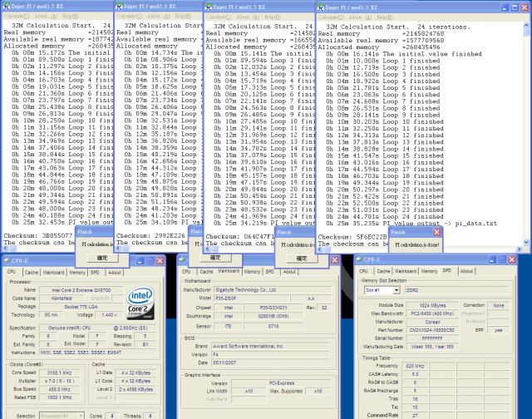Switch to Memory tab in right CPU-Z window
This screenshot has width=532, height=419.
(x=429, y=271)
